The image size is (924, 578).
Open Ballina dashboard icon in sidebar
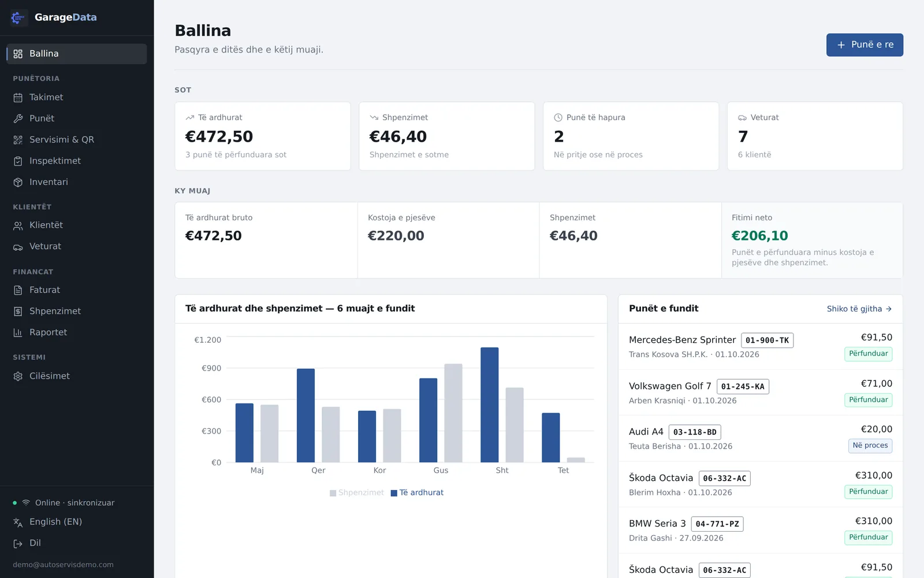18,54
